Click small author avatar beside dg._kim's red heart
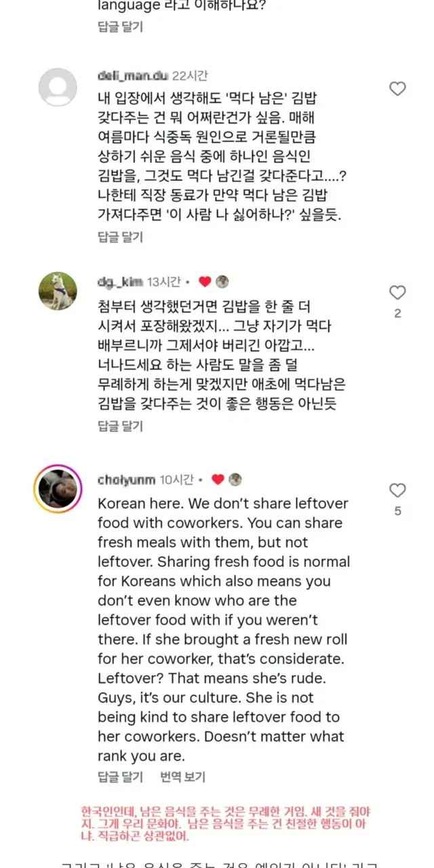Screen dimensions: 434x868 coord(222,282)
